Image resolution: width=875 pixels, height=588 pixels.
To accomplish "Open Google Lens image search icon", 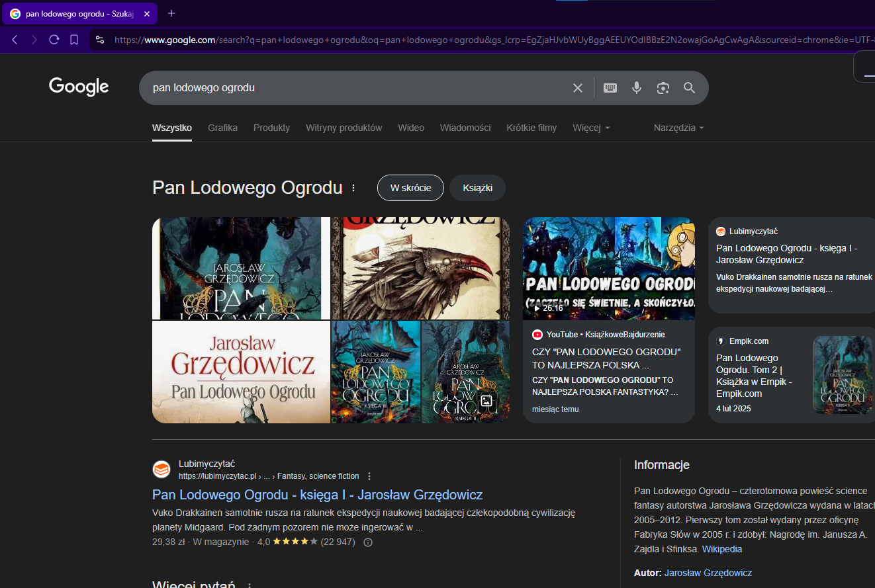I will point(663,88).
